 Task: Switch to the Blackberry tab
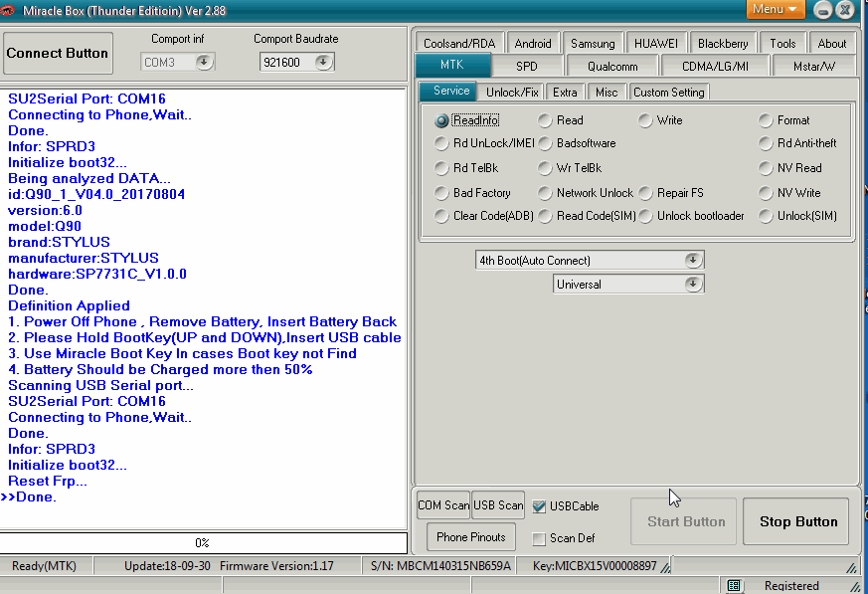723,43
